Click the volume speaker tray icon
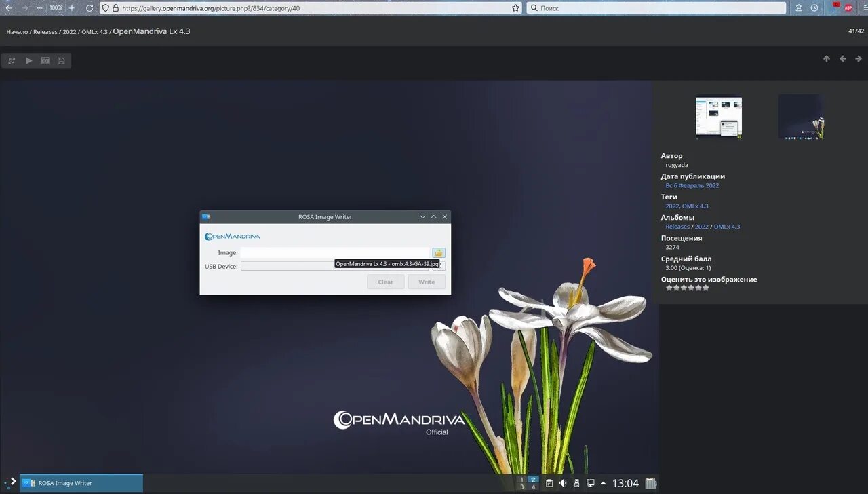Viewport: 868px width, 494px height. (563, 483)
